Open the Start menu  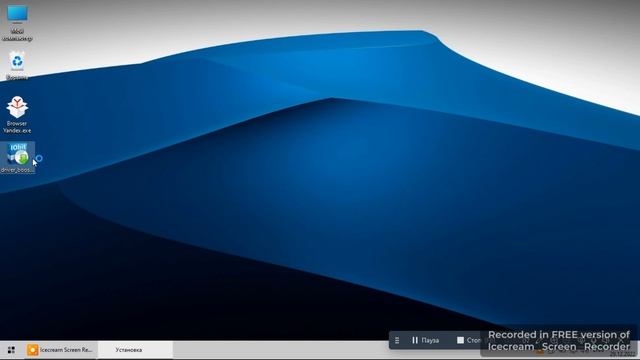(x=11, y=350)
